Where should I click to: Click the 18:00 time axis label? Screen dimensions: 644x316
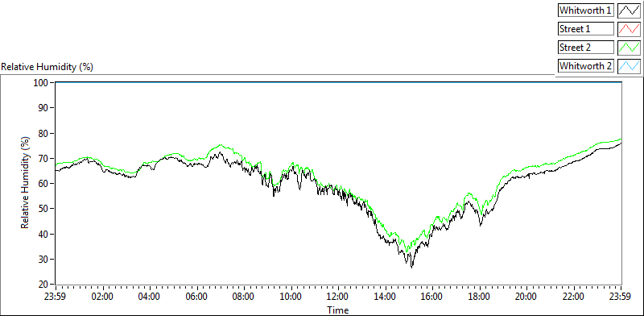480,297
